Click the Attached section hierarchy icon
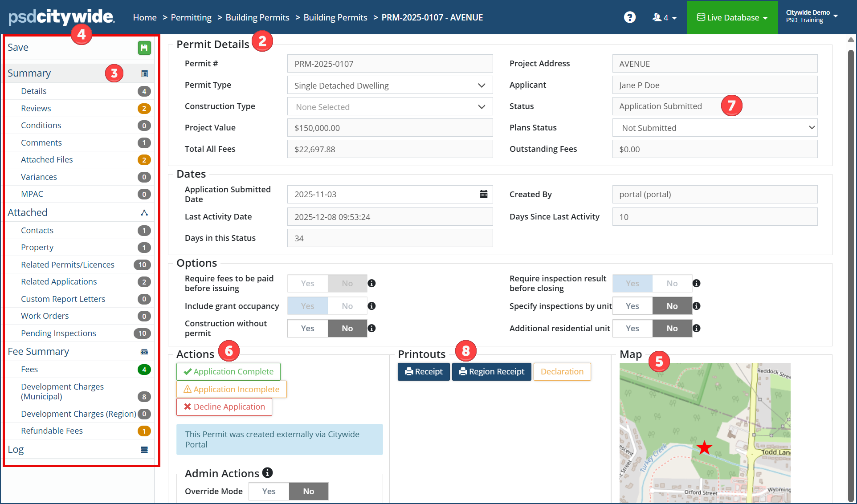The height and width of the screenshot is (504, 857). (x=144, y=213)
